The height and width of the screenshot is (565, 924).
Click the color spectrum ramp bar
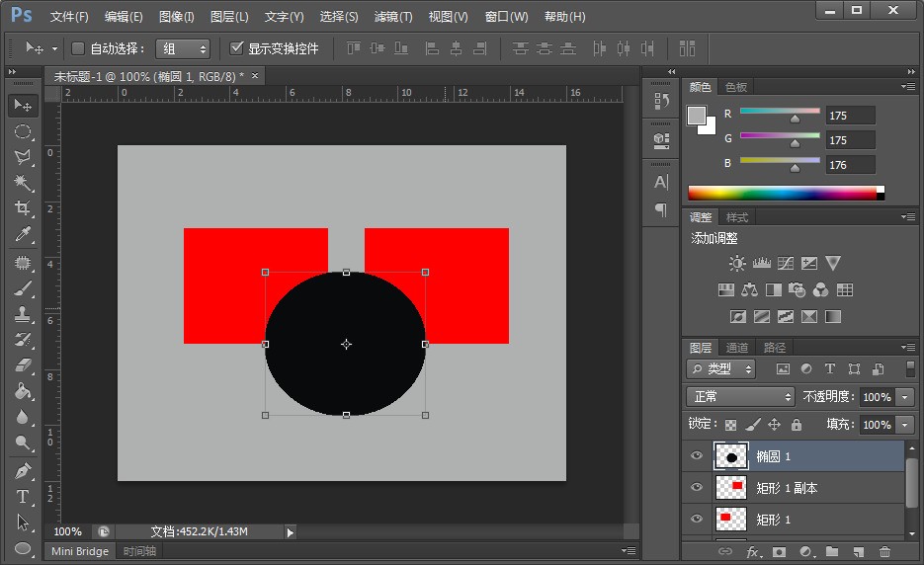[782, 193]
